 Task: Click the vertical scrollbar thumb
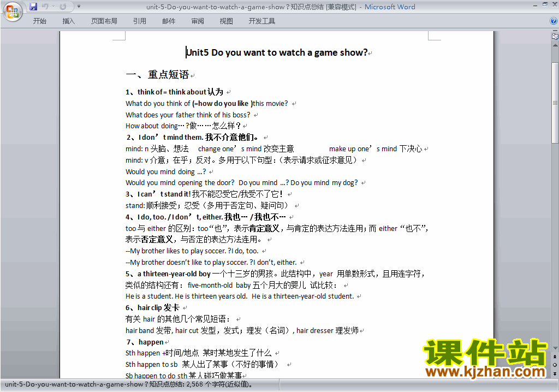click(x=555, y=103)
